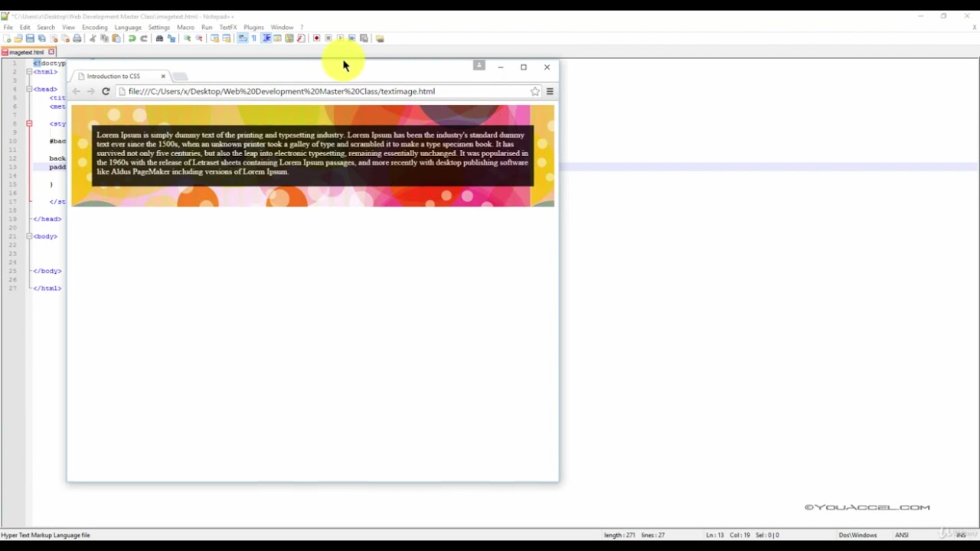Toggle the Document Map icon
Viewport: 980px width, 551px height.
[x=289, y=38]
